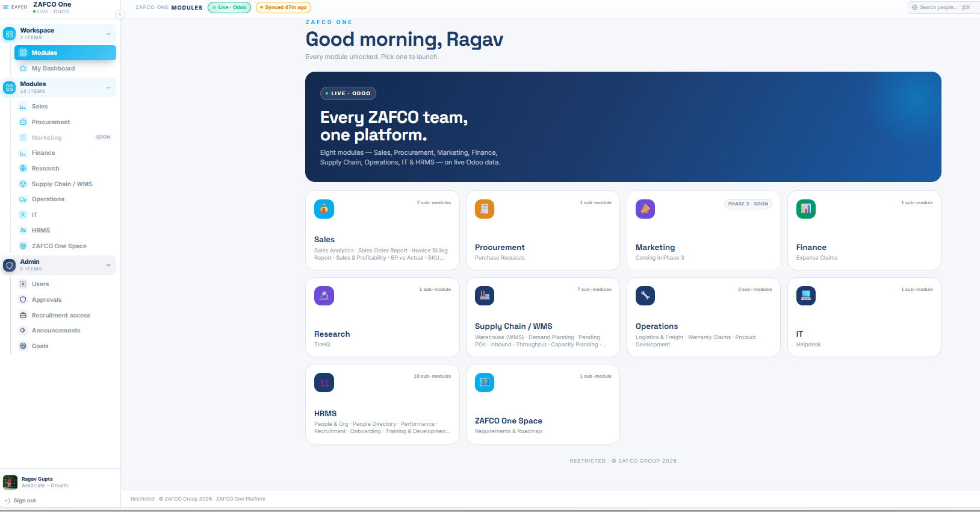
Task: Click the Users gear icon in Admin
Action: 23,284
